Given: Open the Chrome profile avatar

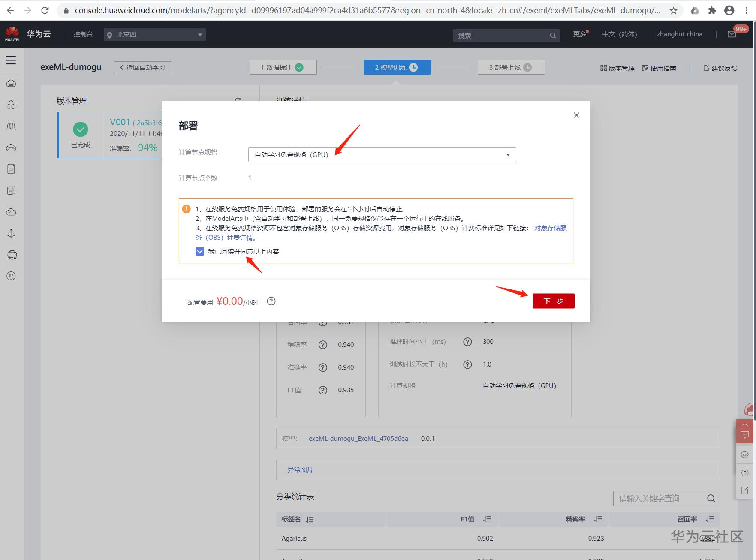Looking at the screenshot, I should tap(729, 10).
